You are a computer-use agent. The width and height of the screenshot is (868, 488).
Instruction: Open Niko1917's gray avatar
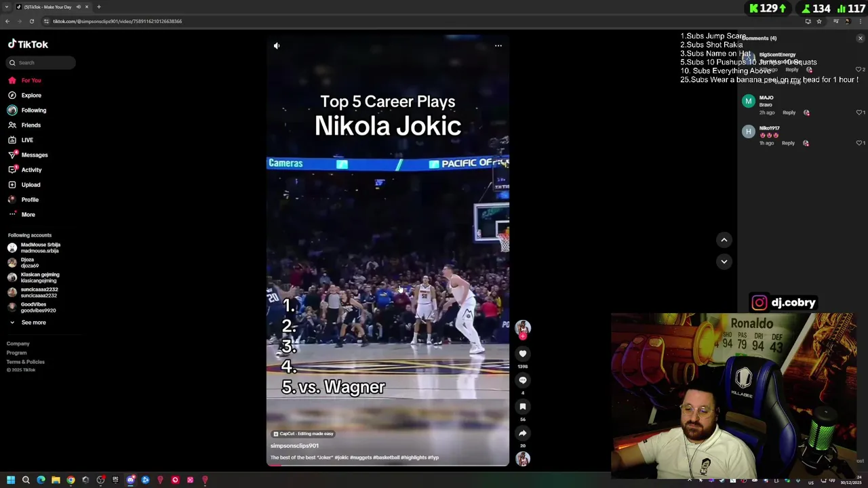[749, 131]
